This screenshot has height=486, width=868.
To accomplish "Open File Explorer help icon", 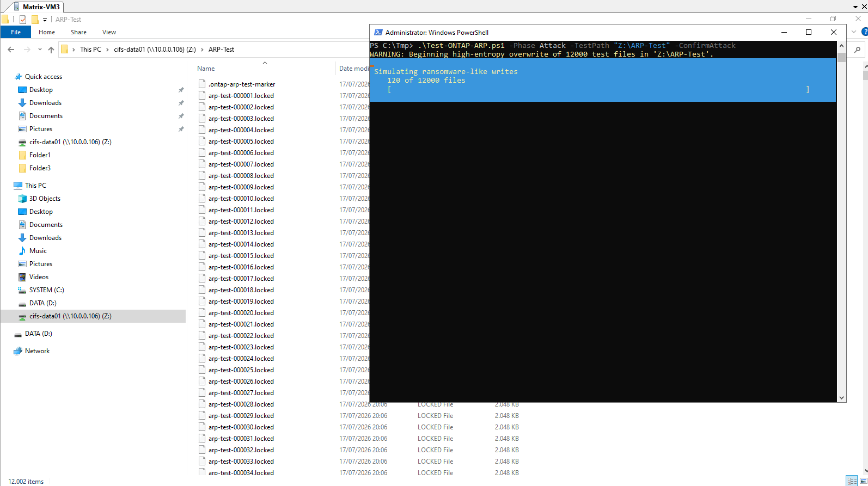I will pyautogui.click(x=864, y=32).
